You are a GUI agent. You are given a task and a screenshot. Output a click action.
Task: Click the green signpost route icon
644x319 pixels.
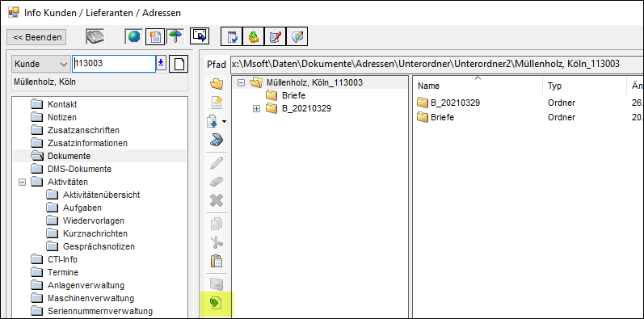pos(175,37)
